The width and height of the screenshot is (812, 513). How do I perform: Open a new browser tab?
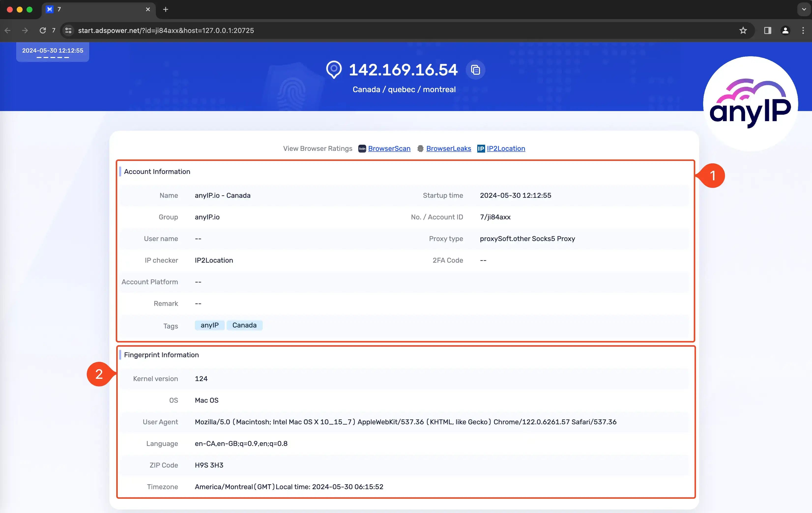click(x=165, y=9)
